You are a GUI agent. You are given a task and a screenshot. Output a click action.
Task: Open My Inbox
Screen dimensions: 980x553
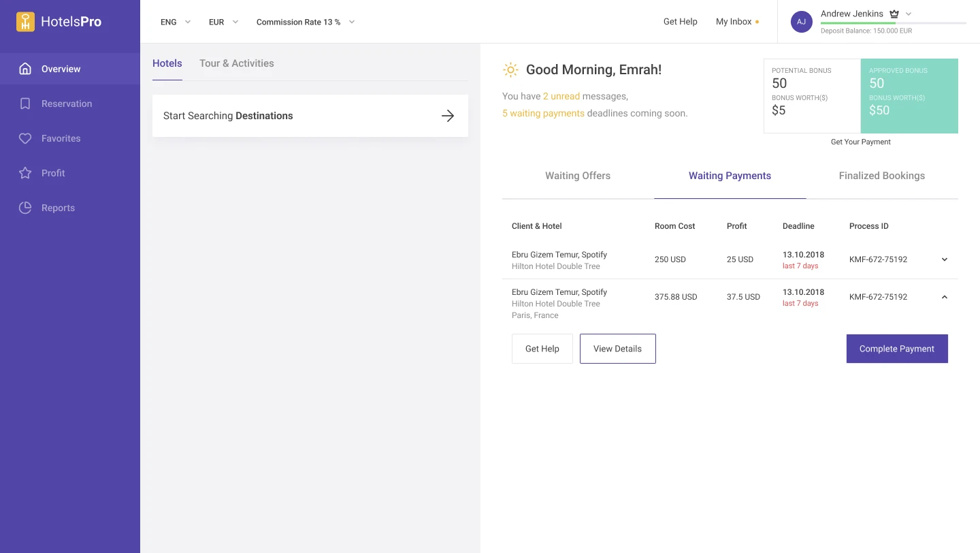737,22
